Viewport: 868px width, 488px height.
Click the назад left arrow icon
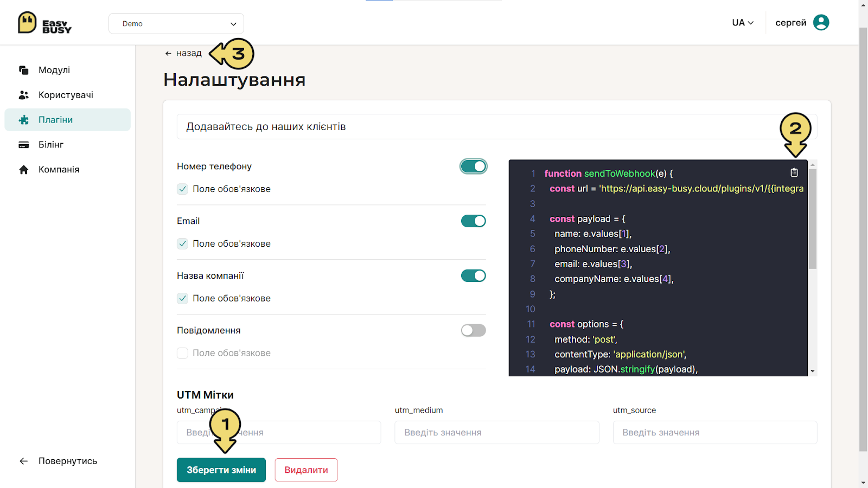168,53
